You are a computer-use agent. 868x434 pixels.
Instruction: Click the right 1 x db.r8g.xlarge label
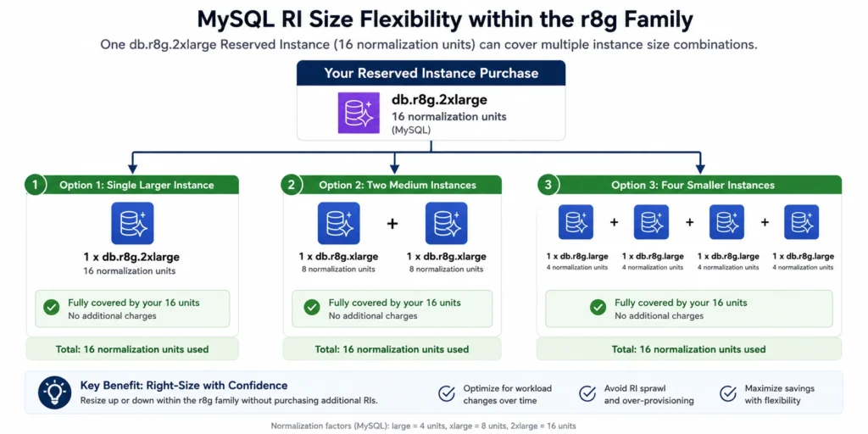pyautogui.click(x=446, y=256)
